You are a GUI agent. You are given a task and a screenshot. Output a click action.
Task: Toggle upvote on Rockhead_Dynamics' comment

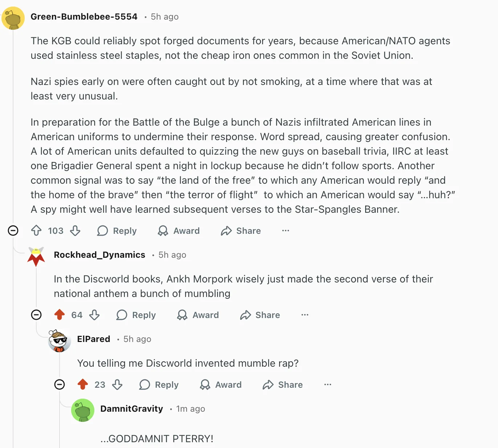pyautogui.click(x=60, y=315)
